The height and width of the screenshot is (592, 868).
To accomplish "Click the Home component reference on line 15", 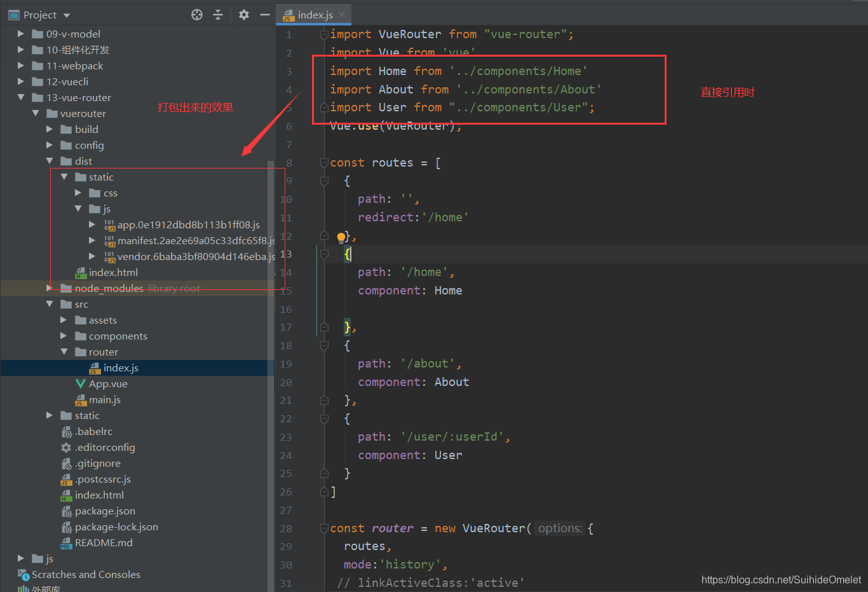I will coord(448,291).
